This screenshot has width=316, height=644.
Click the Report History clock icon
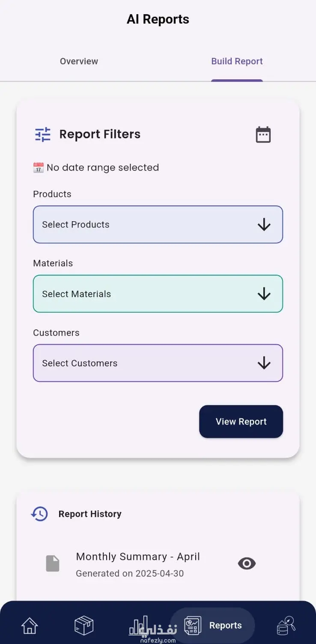[40, 514]
